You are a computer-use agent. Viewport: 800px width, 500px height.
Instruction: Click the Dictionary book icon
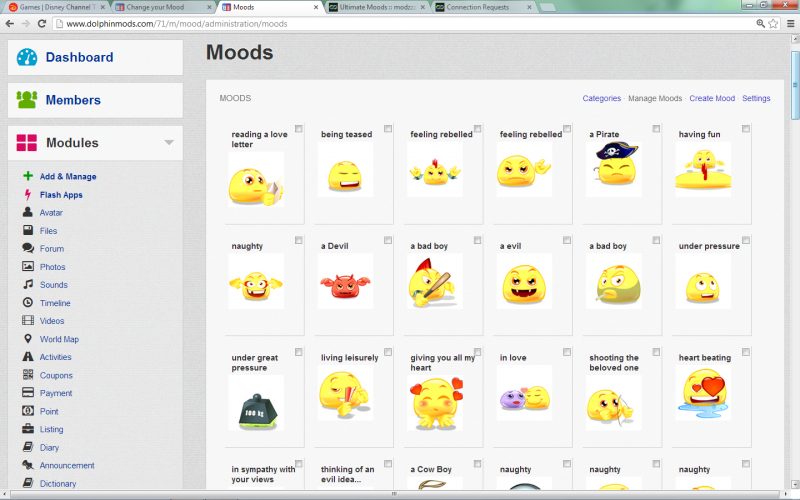coord(28,483)
